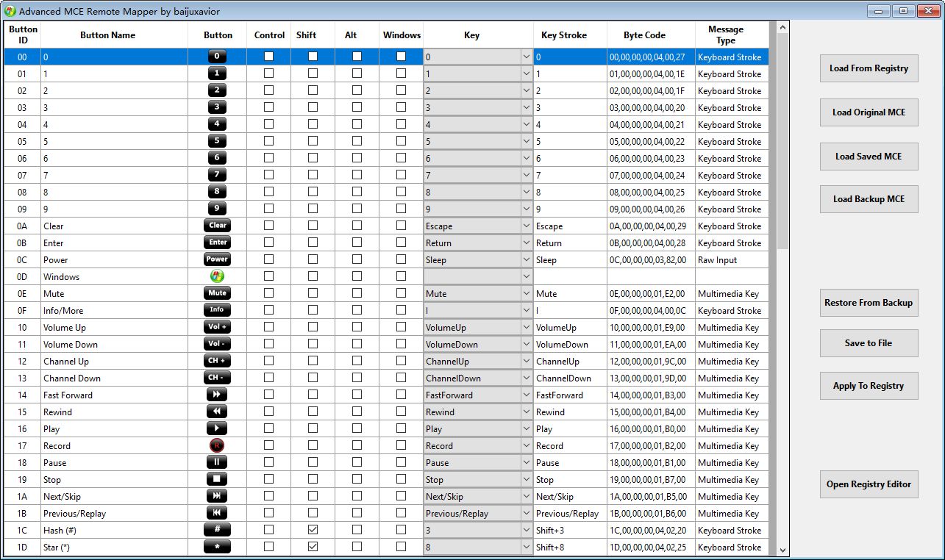This screenshot has height=560, width=945.
Task: Click the green Windows button icon
Action: click(217, 276)
